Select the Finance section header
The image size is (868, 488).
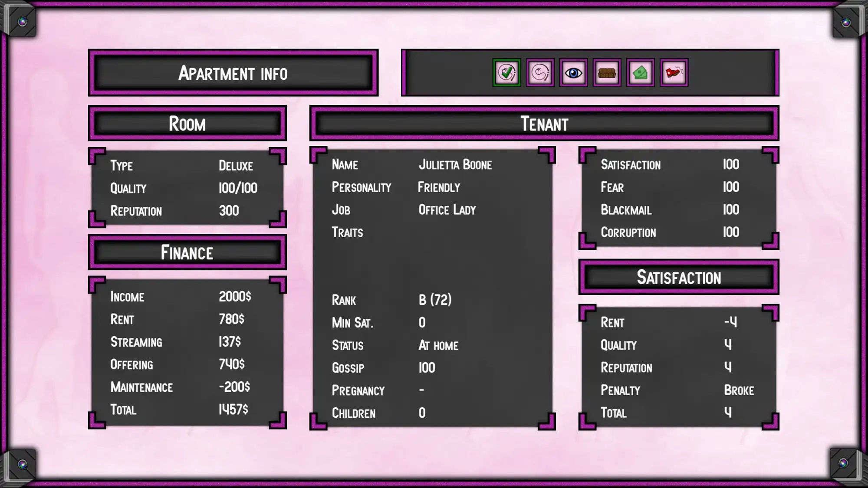pyautogui.click(x=187, y=252)
